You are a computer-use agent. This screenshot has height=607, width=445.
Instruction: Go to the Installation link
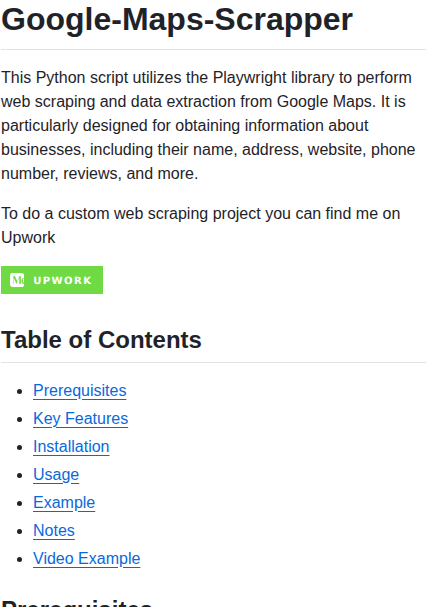pyautogui.click(x=71, y=446)
